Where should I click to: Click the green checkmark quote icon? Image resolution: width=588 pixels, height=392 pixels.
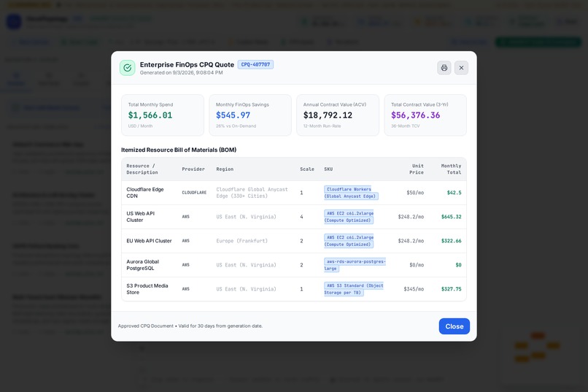coord(128,68)
